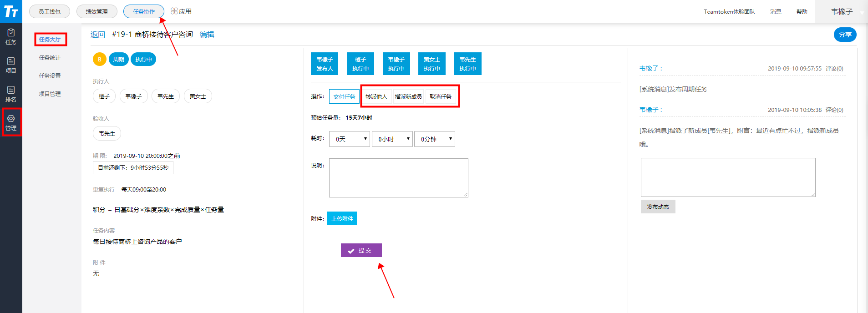Switch to 绩效管理 tab
This screenshot has height=313, width=868.
(x=97, y=11)
